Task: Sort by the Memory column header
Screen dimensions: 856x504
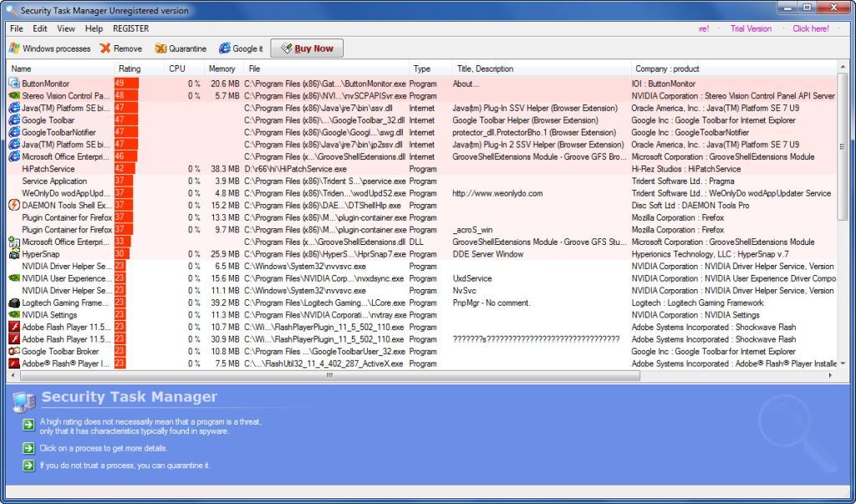Action: 224,69
